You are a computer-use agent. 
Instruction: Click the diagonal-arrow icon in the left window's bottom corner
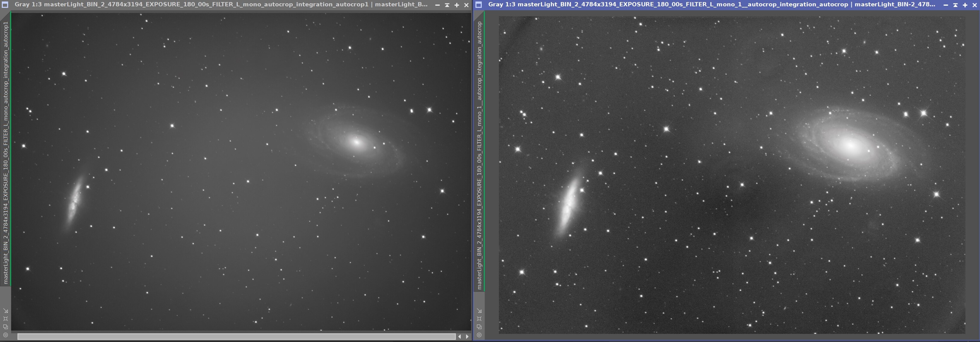(5, 311)
